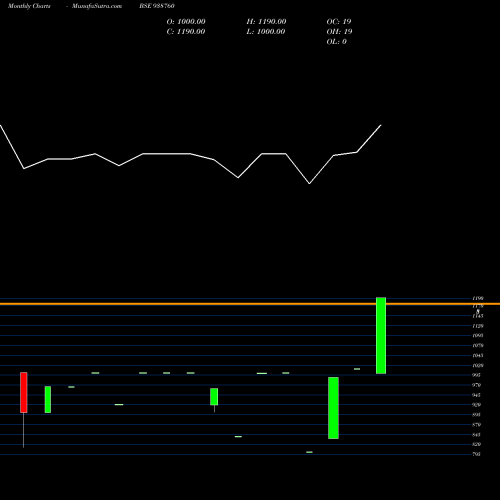Click the 'OL: 0' reading
The width and height of the screenshot is (500, 500).
point(337,42)
